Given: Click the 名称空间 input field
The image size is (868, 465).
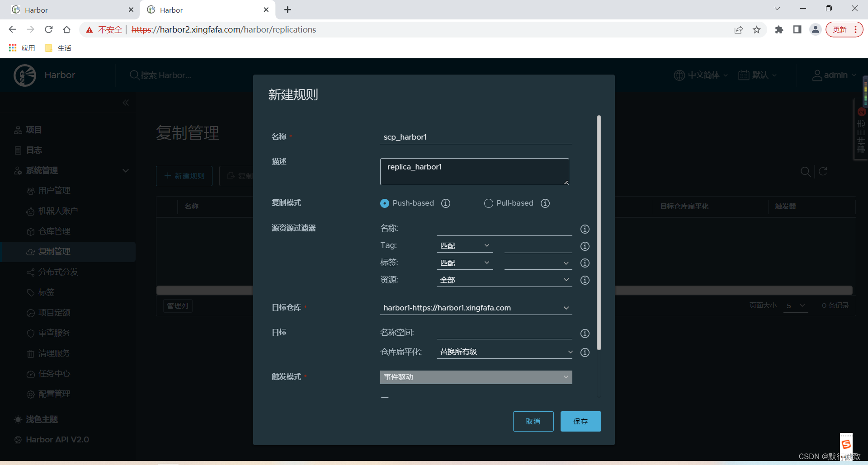Looking at the screenshot, I should click(x=505, y=333).
